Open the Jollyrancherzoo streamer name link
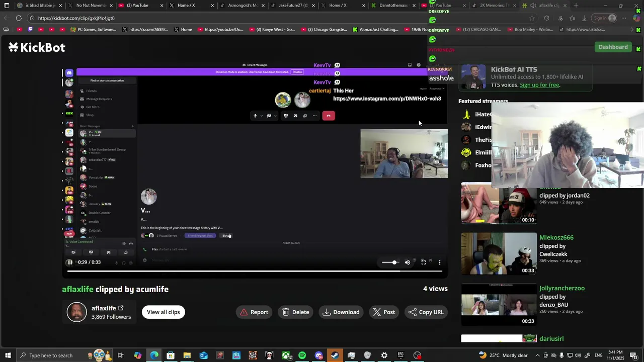Viewport: 644px width, 362px height. coord(562,288)
